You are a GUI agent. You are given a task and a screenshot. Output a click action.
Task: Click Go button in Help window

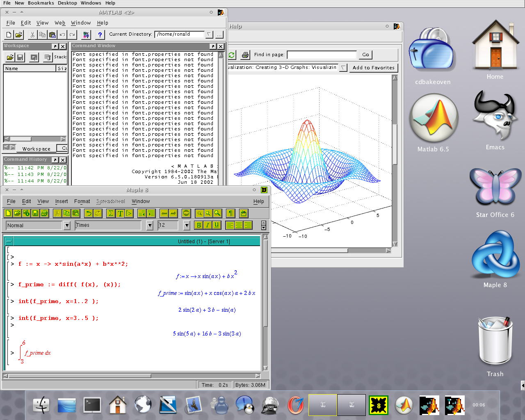point(365,55)
